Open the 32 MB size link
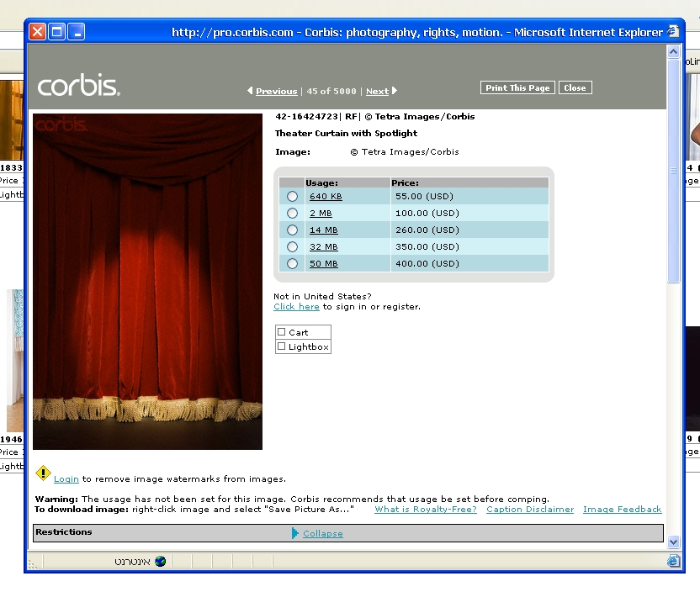 pos(324,246)
